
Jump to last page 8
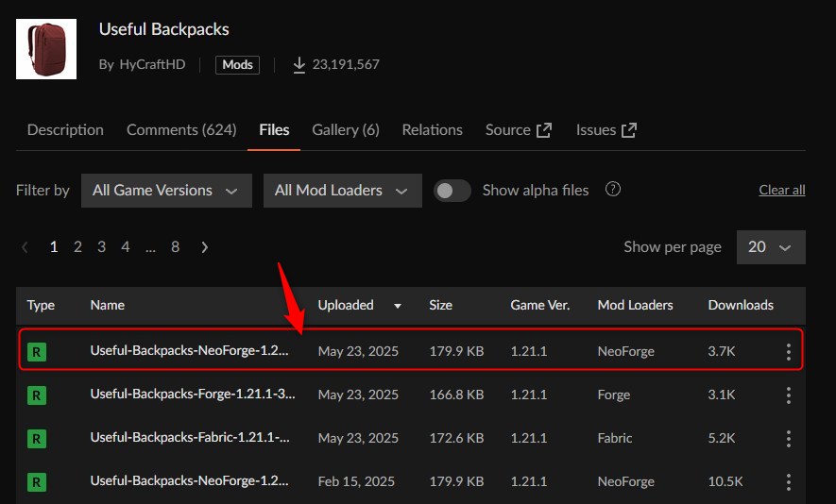coord(175,246)
